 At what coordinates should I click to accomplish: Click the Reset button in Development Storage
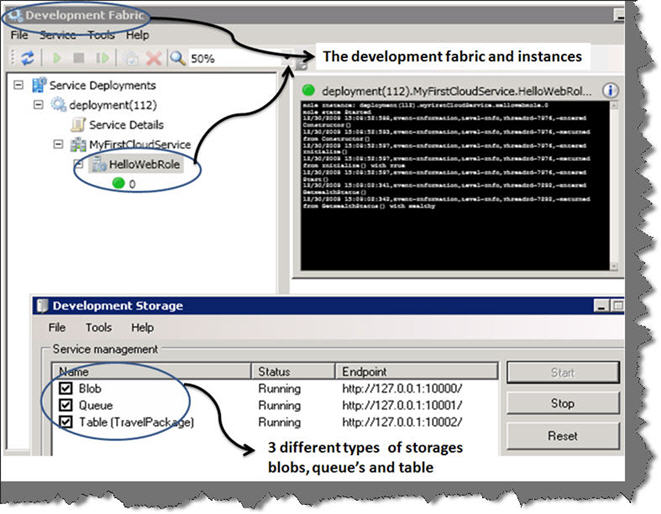pyautogui.click(x=563, y=436)
